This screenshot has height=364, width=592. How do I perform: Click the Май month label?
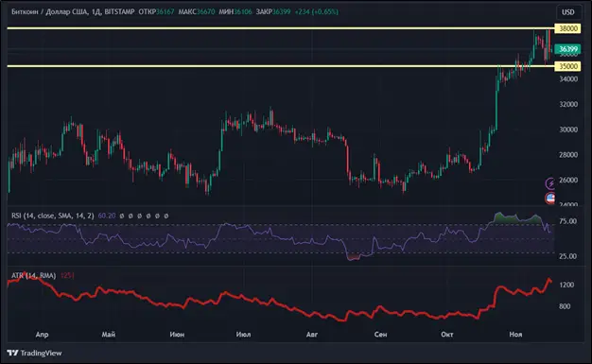(109, 335)
